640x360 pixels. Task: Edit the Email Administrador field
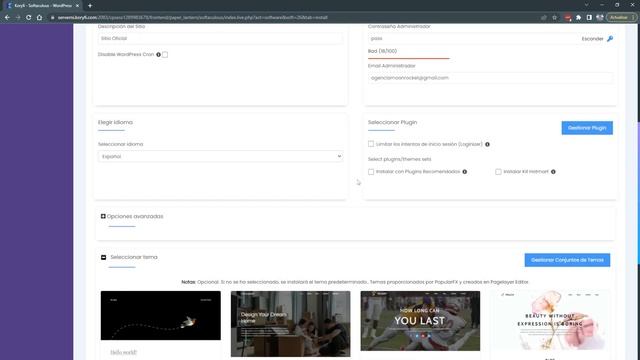(490, 78)
